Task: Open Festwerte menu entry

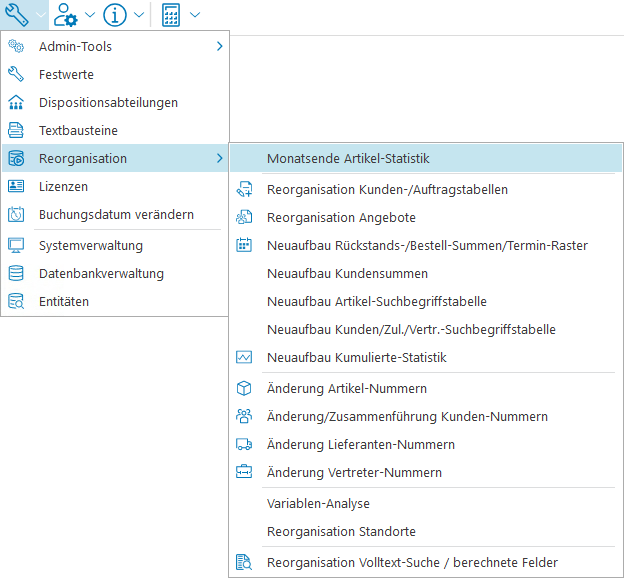Action: (66, 74)
